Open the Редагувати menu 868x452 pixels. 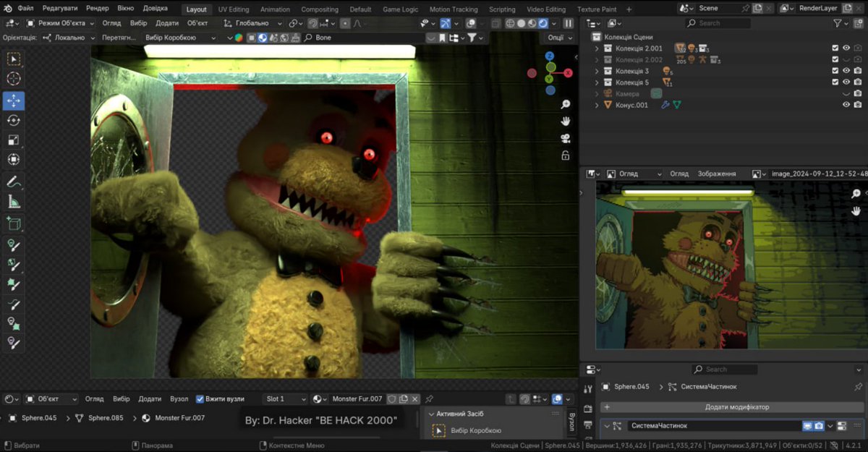[60, 9]
